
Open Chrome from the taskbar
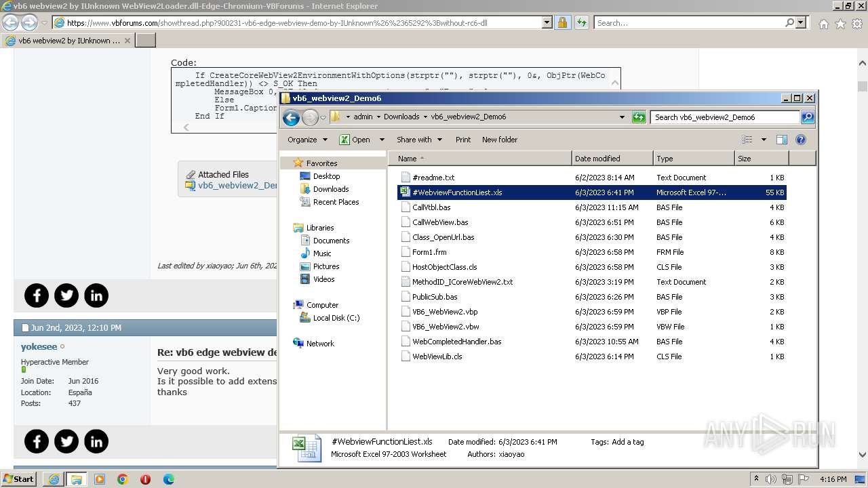(x=123, y=479)
